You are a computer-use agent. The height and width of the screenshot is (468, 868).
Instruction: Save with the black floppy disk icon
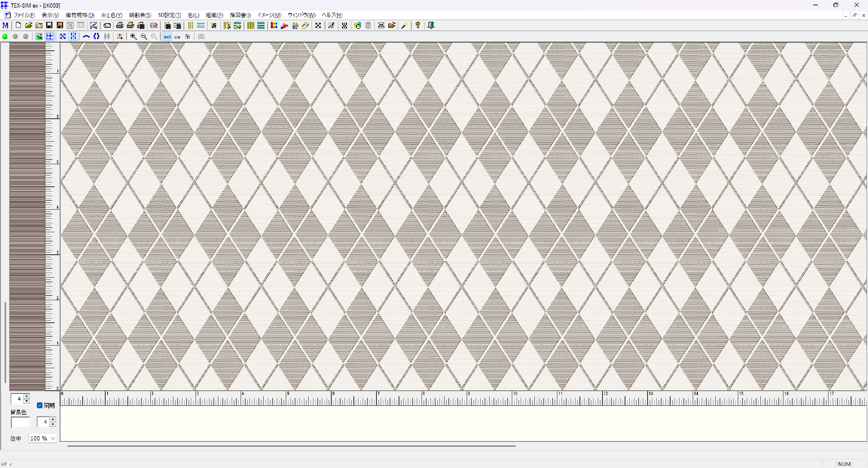[49, 26]
